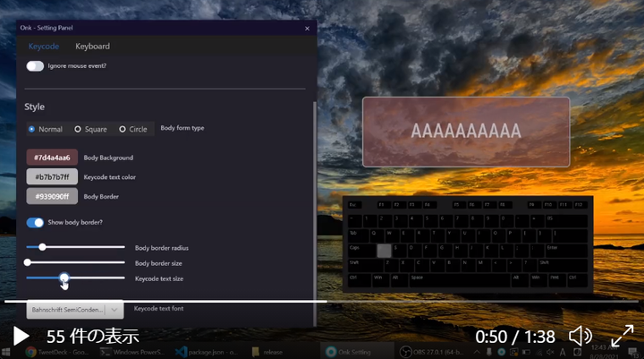Click the Keycode text size slider
The image size is (644, 359).
click(75, 278)
